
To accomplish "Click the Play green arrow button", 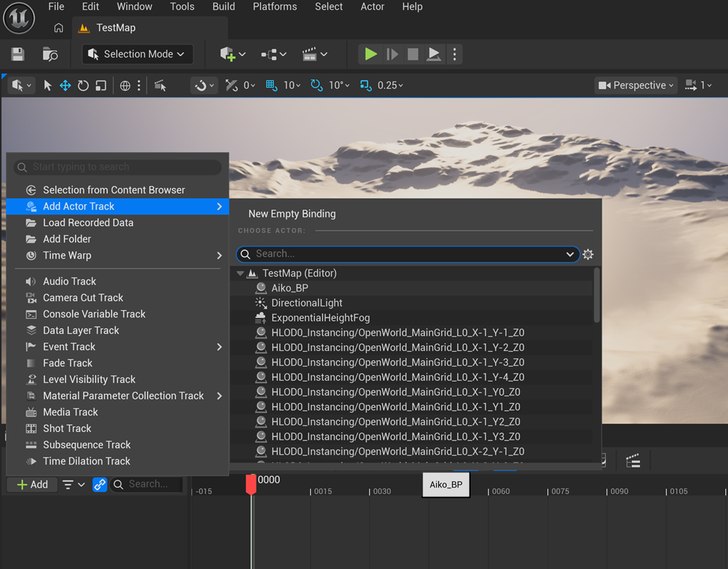I will tap(371, 54).
